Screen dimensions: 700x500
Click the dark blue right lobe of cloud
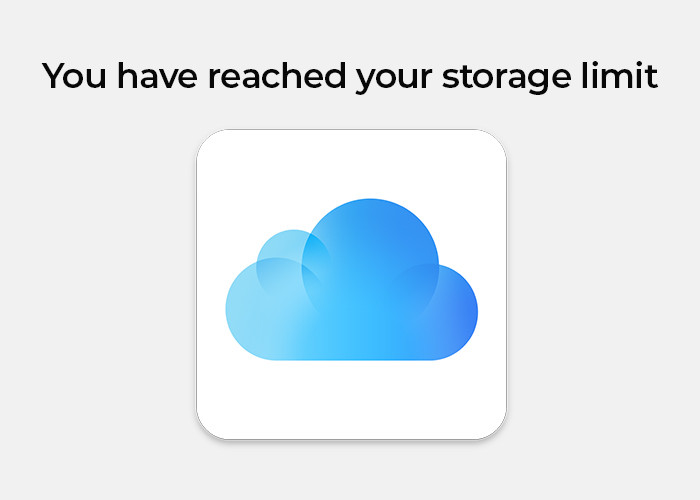448,310
